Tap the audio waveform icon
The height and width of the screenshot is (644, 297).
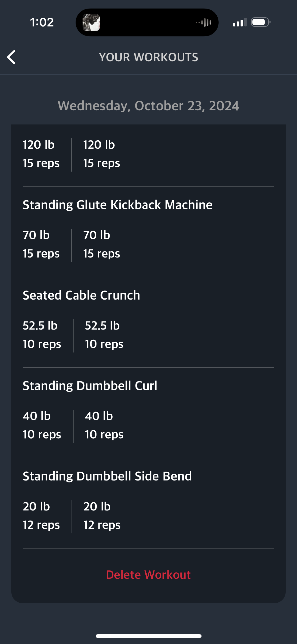204,22
